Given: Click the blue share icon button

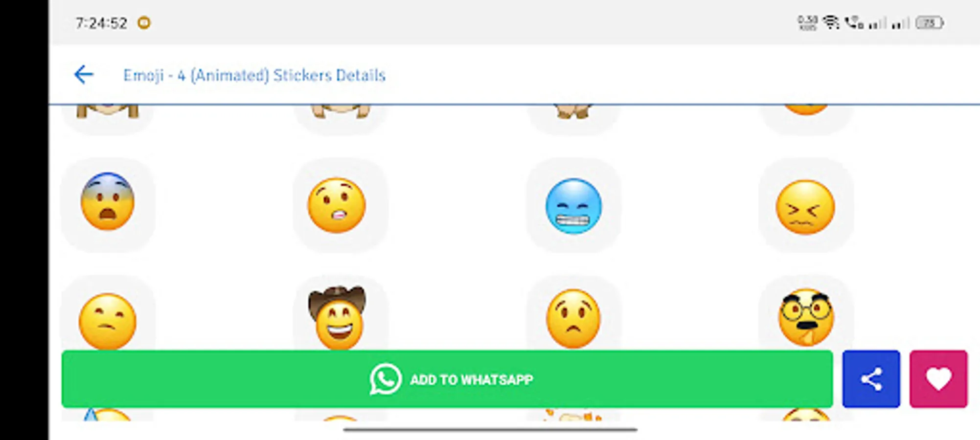Looking at the screenshot, I should [871, 379].
